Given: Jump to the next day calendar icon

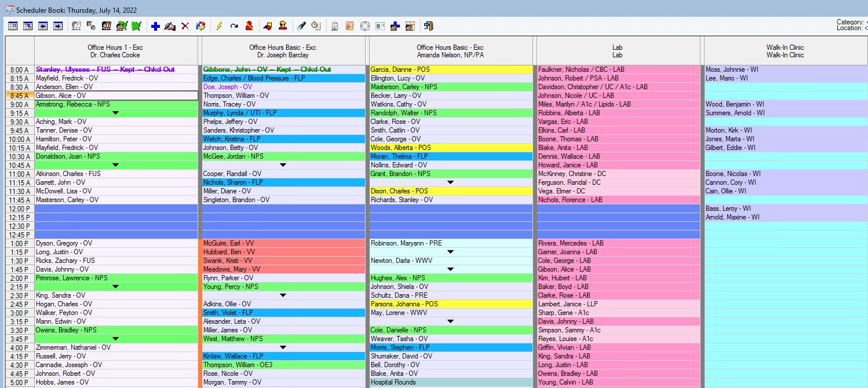Looking at the screenshot, I should (58, 25).
